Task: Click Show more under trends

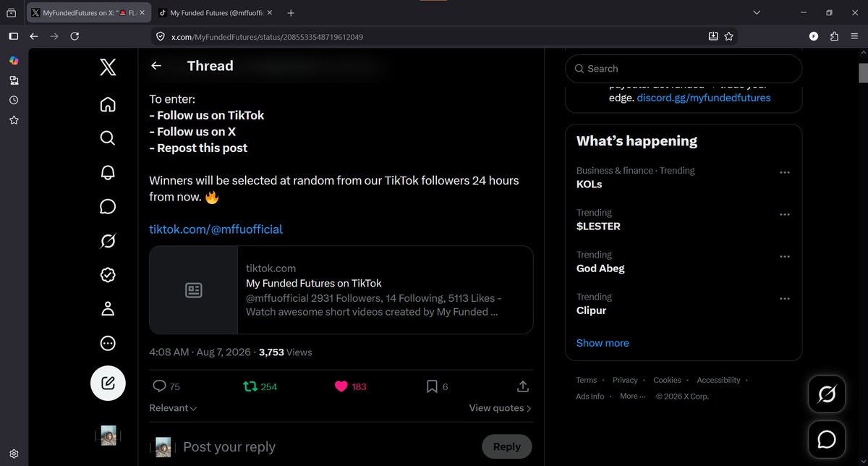Action: (x=603, y=343)
